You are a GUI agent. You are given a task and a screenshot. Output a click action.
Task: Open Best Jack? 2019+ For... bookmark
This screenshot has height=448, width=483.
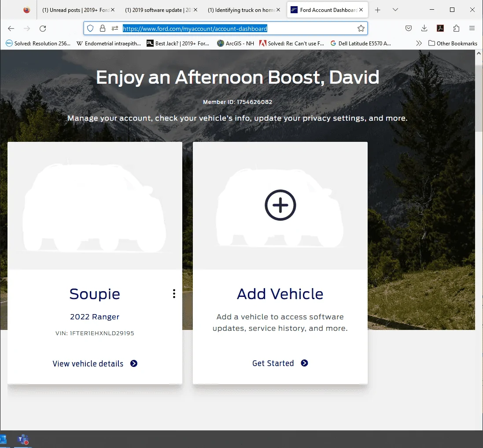pos(178,44)
